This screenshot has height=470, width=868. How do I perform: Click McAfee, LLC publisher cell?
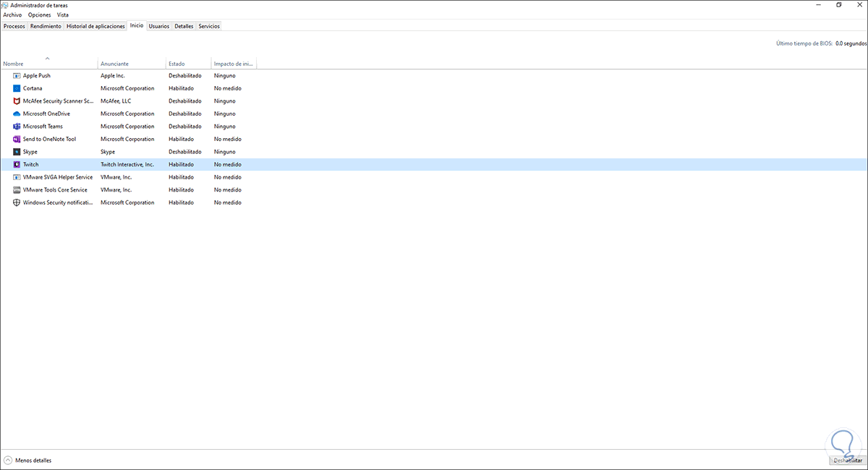[115, 101]
